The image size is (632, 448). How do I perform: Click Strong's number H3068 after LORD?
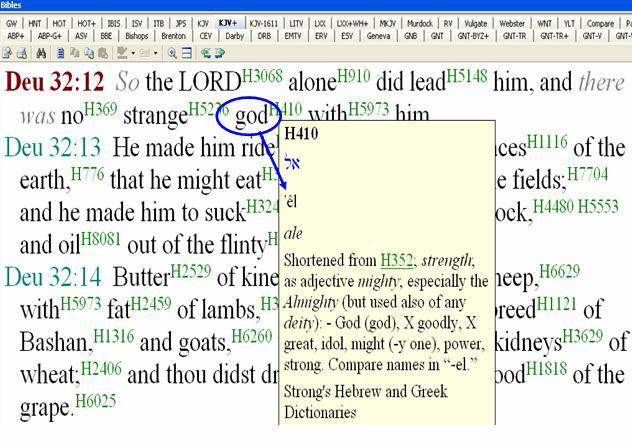262,76
